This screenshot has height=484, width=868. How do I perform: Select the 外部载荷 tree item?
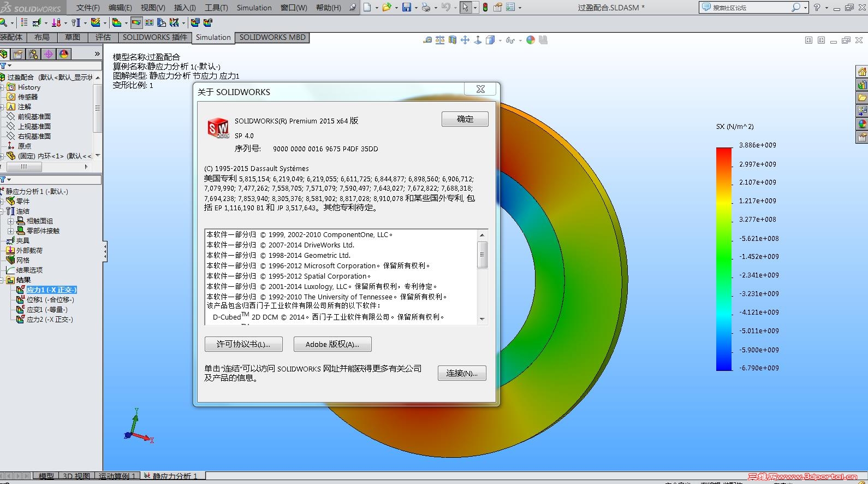29,250
